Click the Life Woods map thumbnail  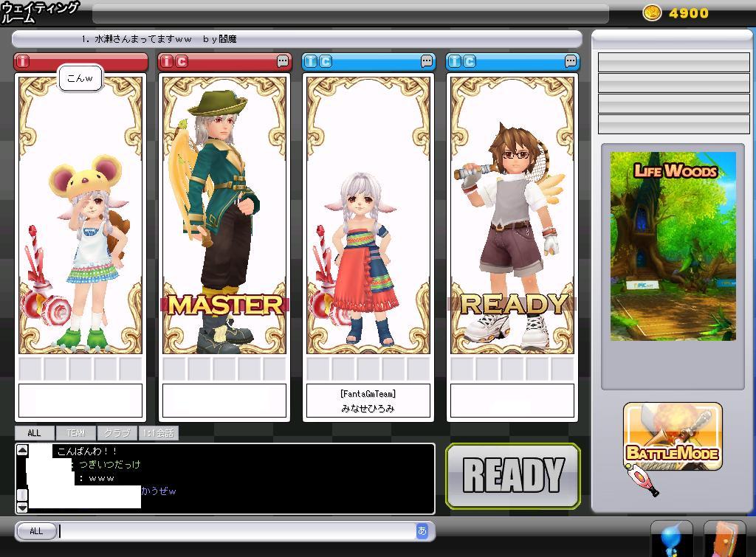point(673,246)
